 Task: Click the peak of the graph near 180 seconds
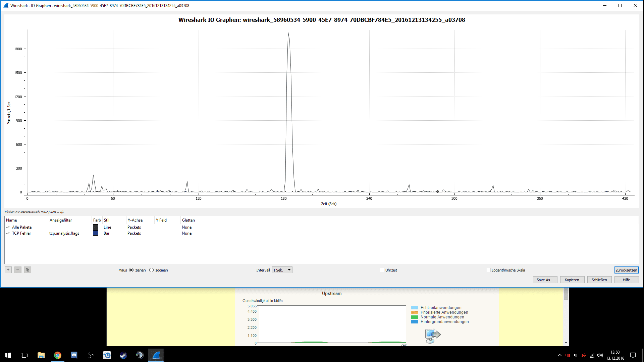[x=288, y=33]
